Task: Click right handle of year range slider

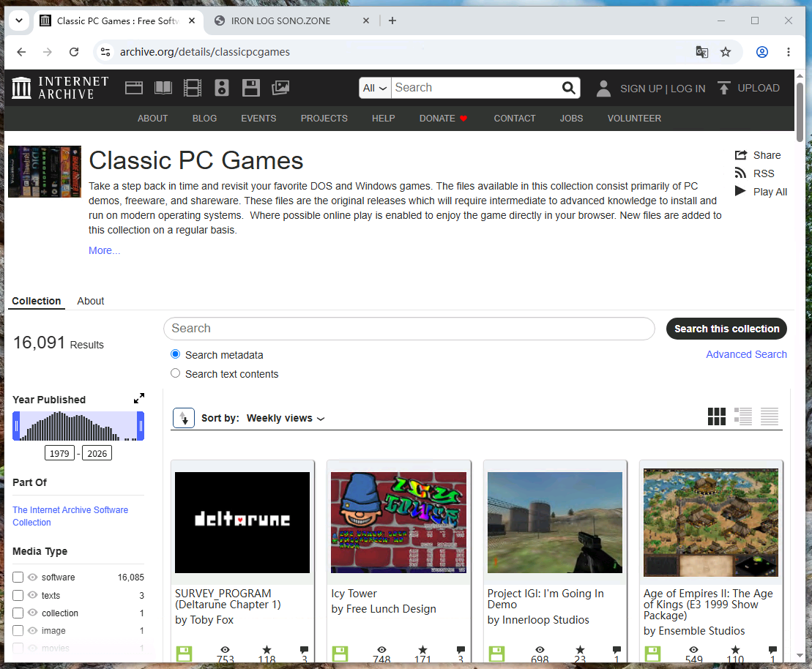Action: 141,426
